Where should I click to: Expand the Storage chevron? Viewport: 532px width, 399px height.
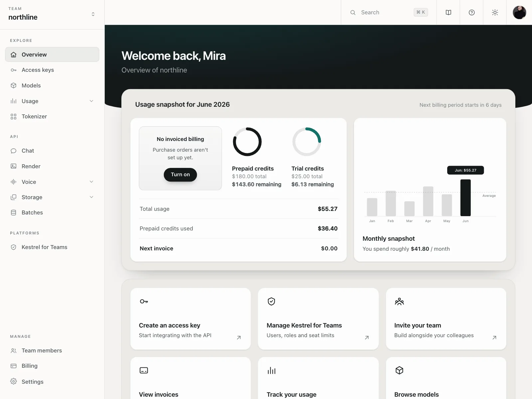coord(91,197)
